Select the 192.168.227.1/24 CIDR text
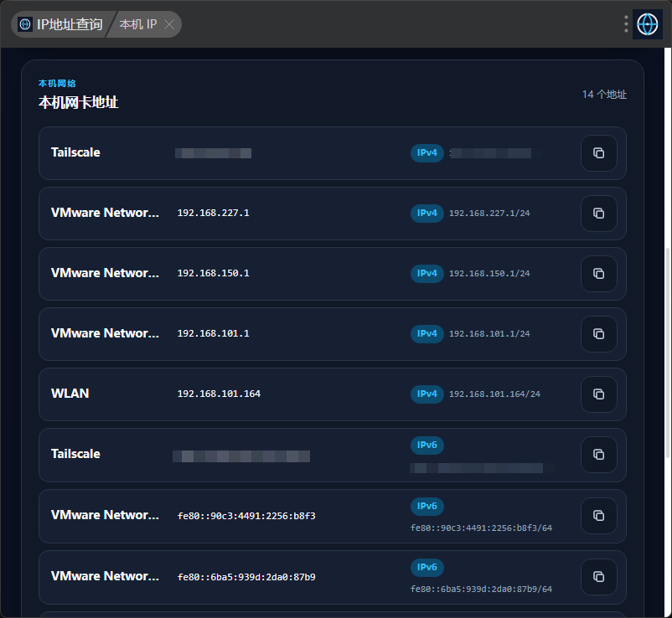Screen dimensions: 672x618 (x=489, y=214)
